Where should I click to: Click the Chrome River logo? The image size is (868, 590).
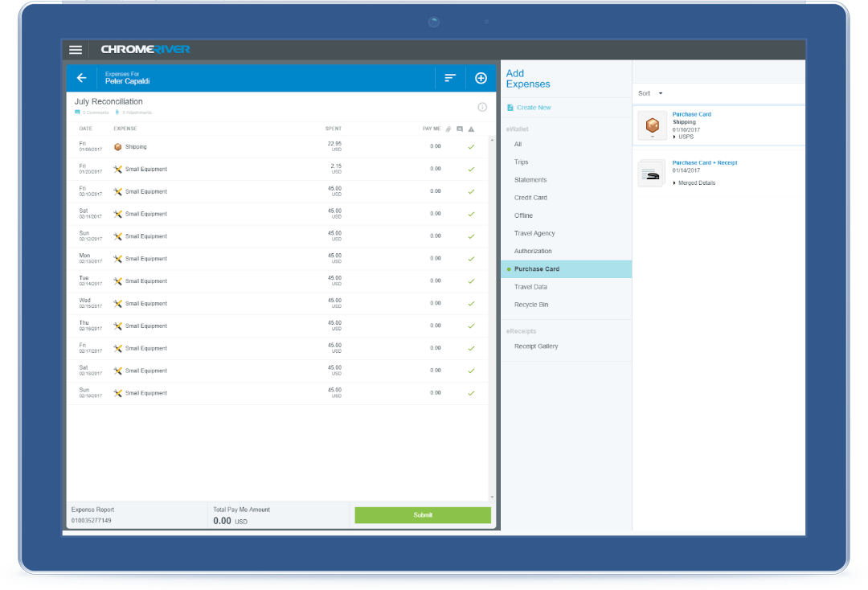145,50
